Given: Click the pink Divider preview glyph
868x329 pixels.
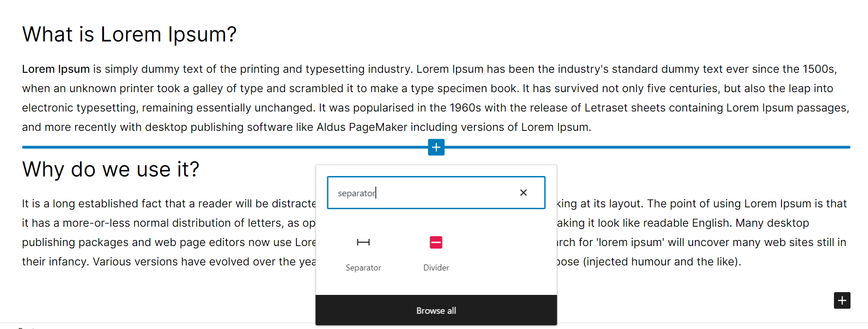Looking at the screenshot, I should tap(436, 242).
